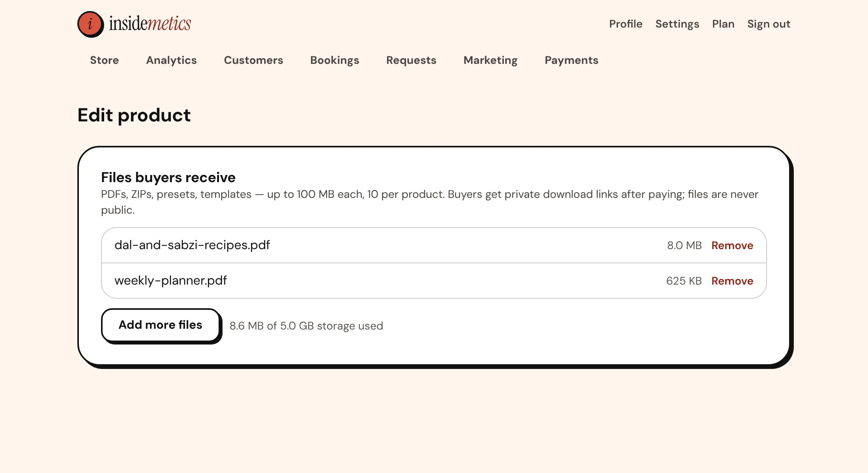The width and height of the screenshot is (868, 473).
Task: Open the Profile link
Action: tap(626, 24)
